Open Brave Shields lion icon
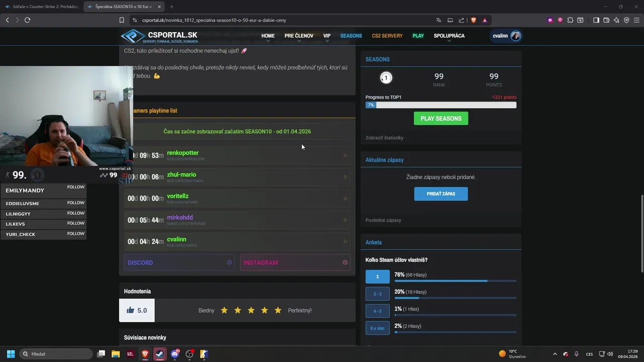 473,20
